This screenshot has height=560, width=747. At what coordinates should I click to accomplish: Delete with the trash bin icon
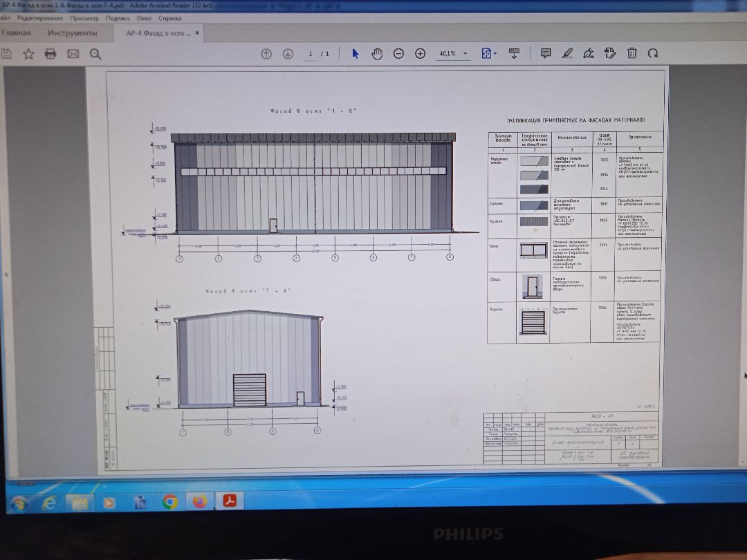click(x=631, y=54)
